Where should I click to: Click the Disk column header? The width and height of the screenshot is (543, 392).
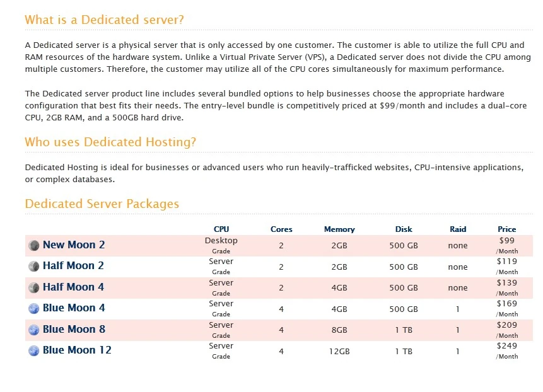tap(404, 229)
